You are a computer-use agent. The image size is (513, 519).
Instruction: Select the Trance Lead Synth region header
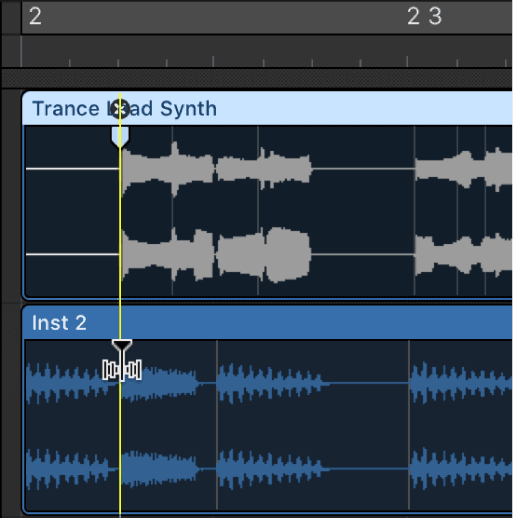point(267,108)
